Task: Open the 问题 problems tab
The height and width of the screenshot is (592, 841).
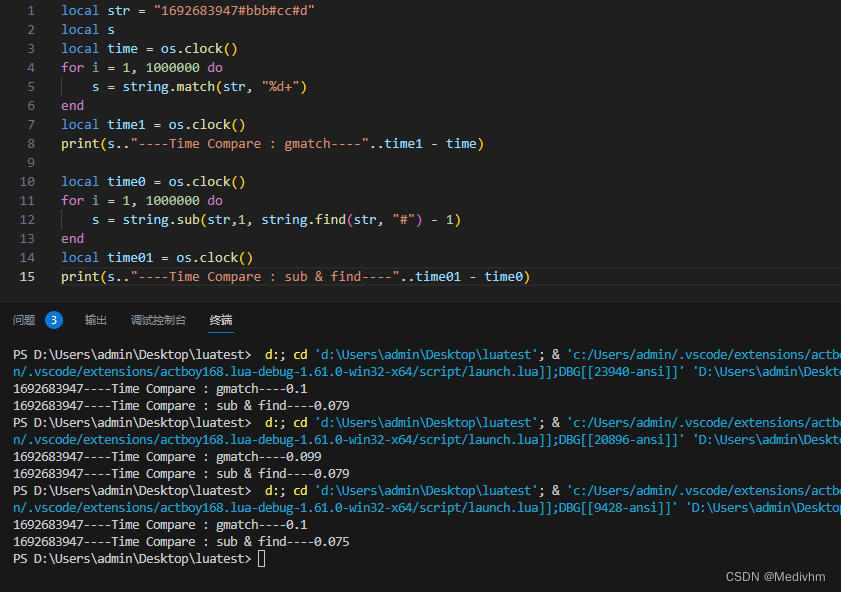Action: [24, 320]
